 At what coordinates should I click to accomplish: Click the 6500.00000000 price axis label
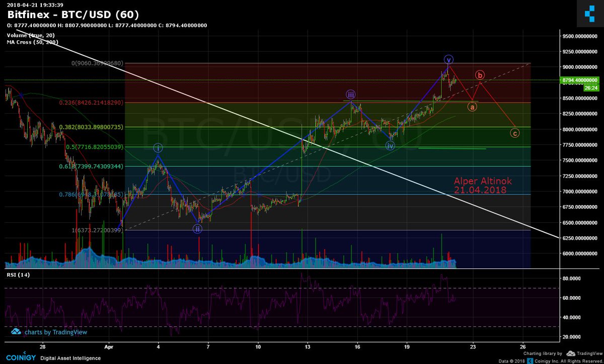click(x=581, y=223)
